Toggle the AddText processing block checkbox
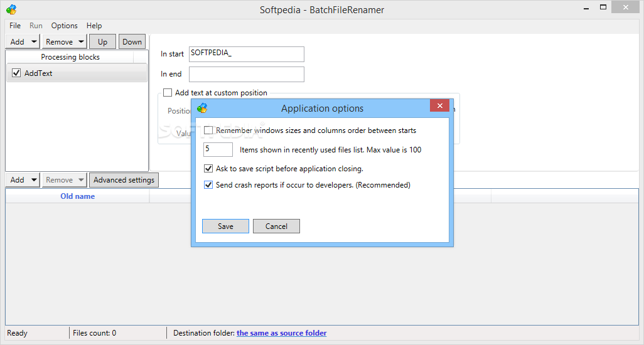 [16, 73]
